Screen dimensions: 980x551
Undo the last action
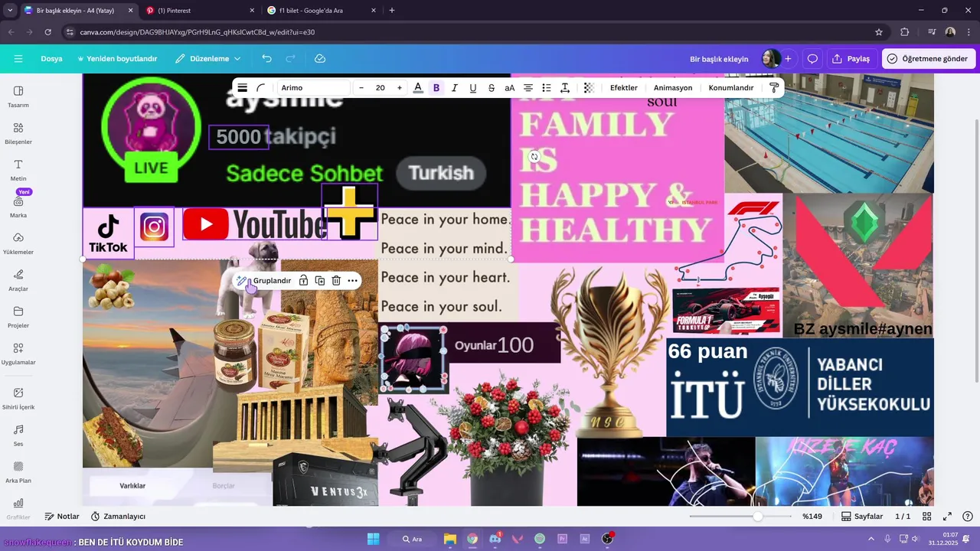[x=266, y=59]
